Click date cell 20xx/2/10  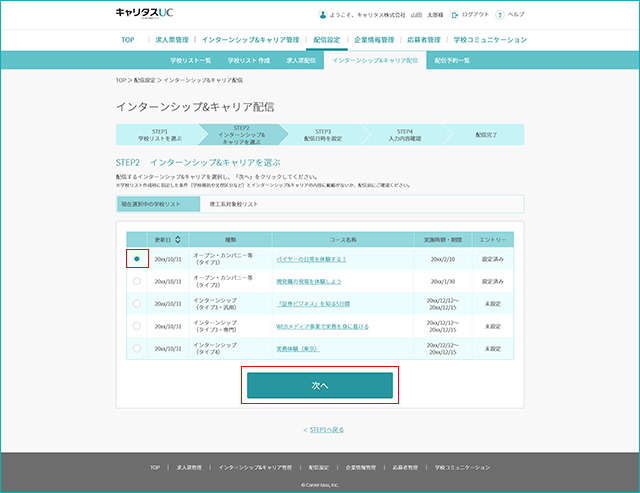[x=443, y=259]
